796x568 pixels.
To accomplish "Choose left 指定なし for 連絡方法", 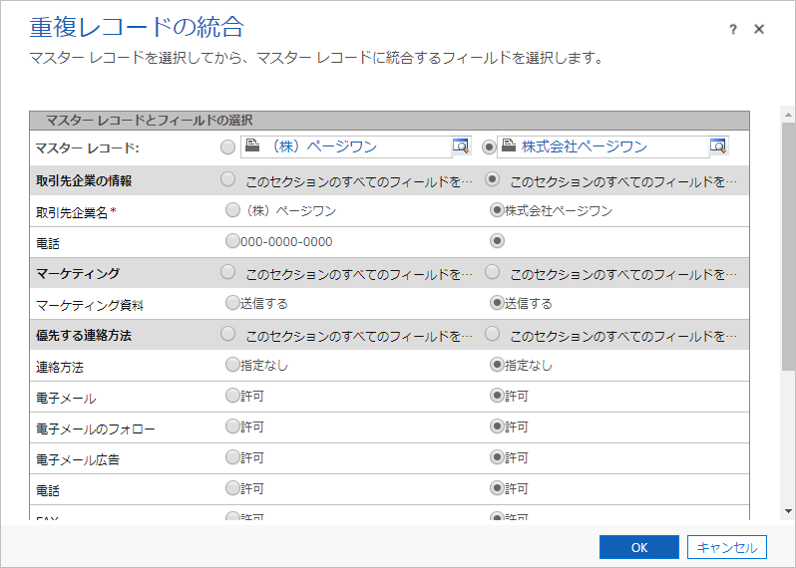I will click(233, 365).
